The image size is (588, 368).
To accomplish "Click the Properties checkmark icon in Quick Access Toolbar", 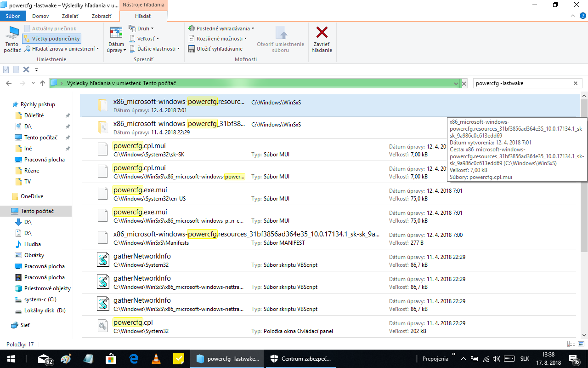I will (x=6, y=69).
